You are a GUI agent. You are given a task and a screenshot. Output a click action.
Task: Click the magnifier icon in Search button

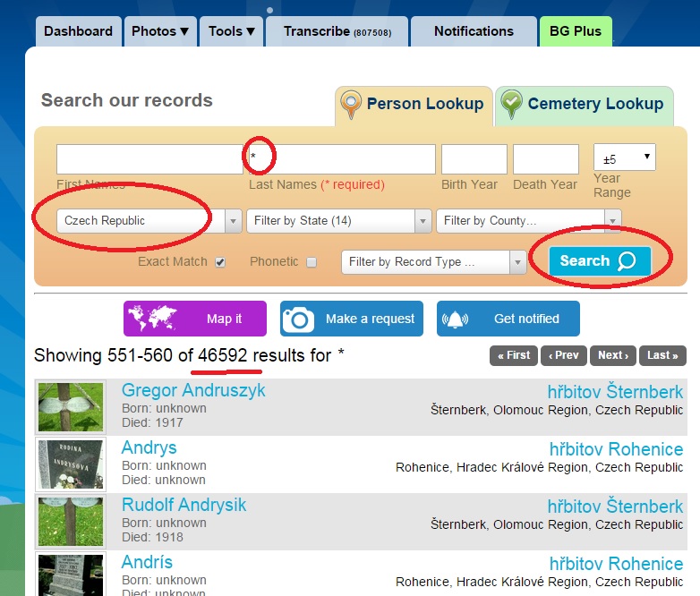click(x=627, y=261)
